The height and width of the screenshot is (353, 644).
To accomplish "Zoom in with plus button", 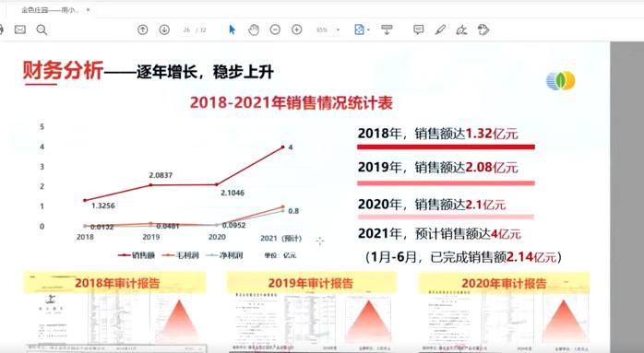I will pyautogui.click(x=296, y=29).
